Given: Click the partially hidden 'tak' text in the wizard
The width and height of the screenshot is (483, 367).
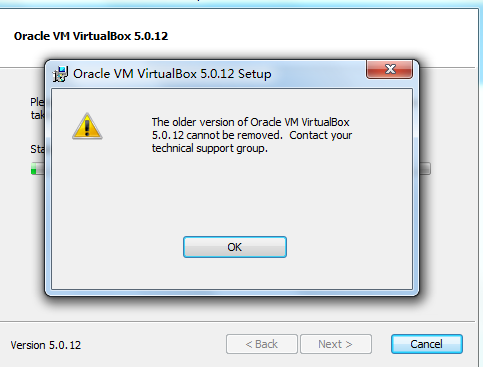Looking at the screenshot, I should coord(37,115).
